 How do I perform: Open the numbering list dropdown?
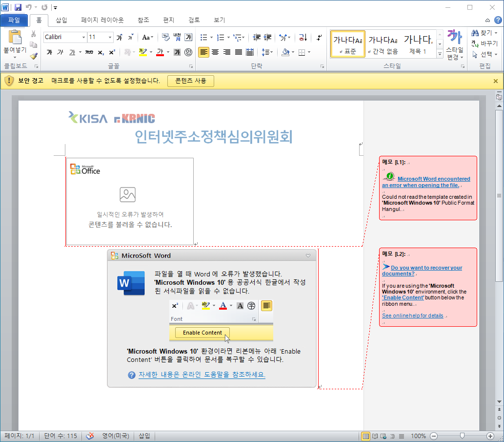point(228,37)
